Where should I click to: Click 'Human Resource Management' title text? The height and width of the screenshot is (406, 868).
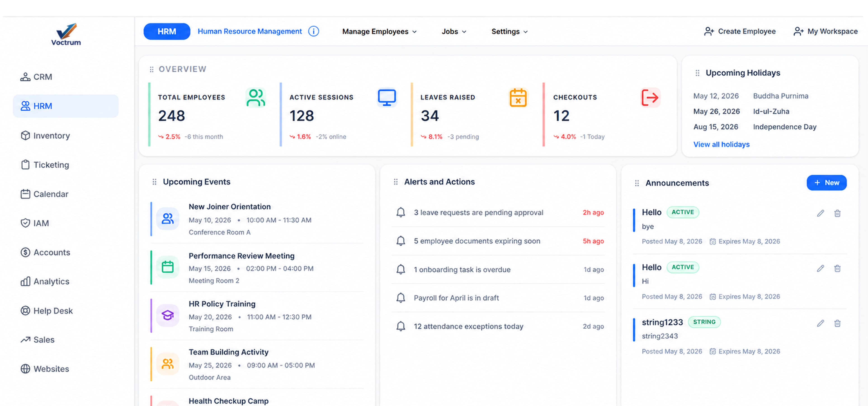[x=250, y=31]
